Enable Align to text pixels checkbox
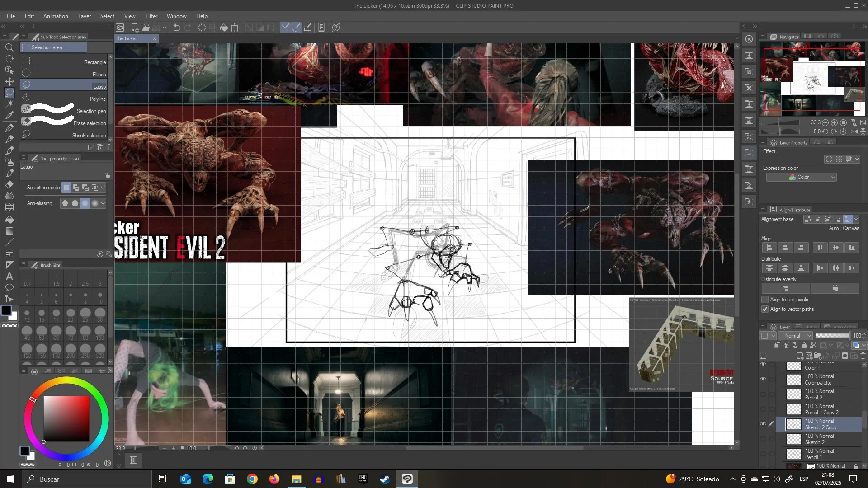 pyautogui.click(x=765, y=300)
